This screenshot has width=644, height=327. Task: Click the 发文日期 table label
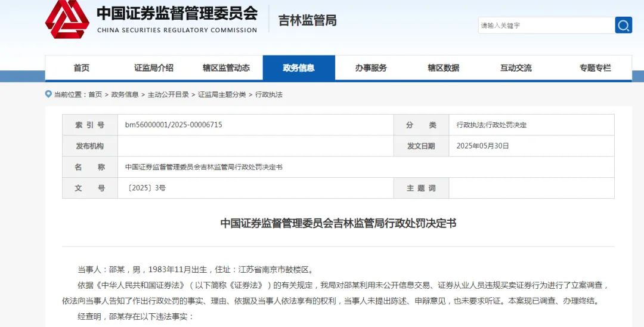pos(421,146)
